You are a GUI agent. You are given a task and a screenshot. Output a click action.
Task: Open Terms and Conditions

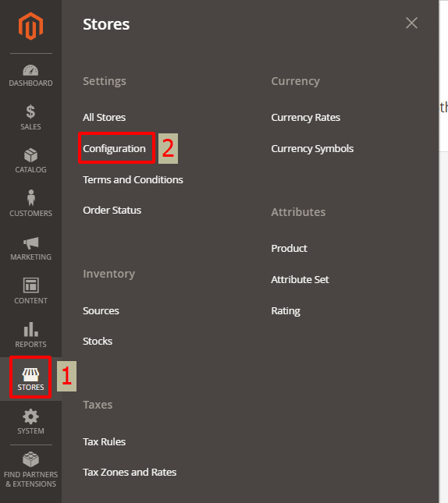click(x=133, y=179)
